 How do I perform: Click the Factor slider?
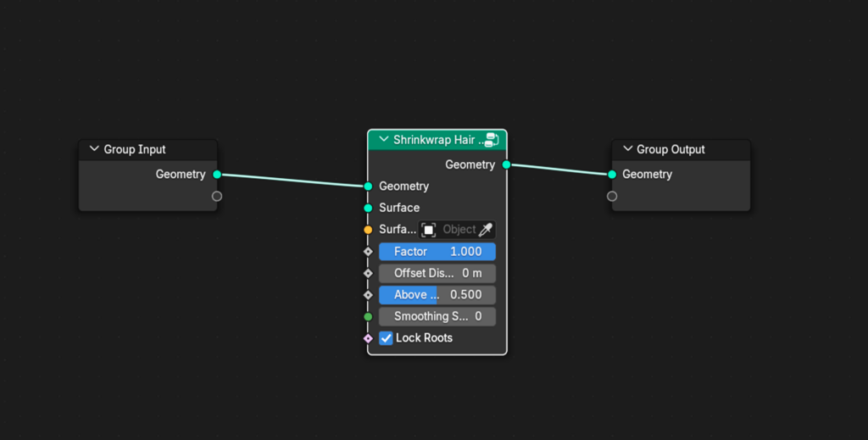(437, 252)
